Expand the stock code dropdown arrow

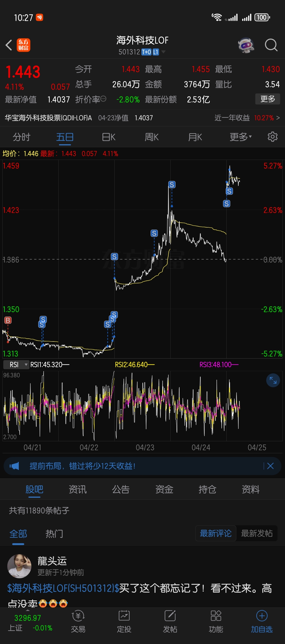(x=164, y=52)
